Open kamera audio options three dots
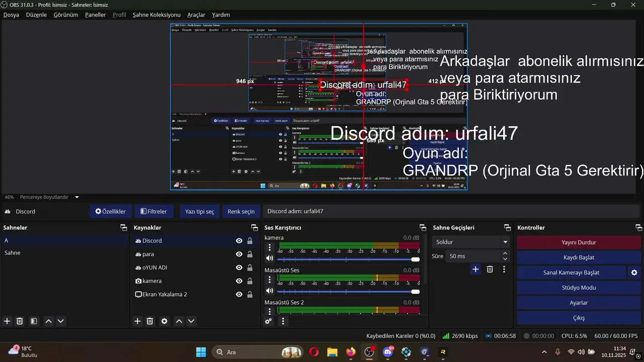 [270, 247]
